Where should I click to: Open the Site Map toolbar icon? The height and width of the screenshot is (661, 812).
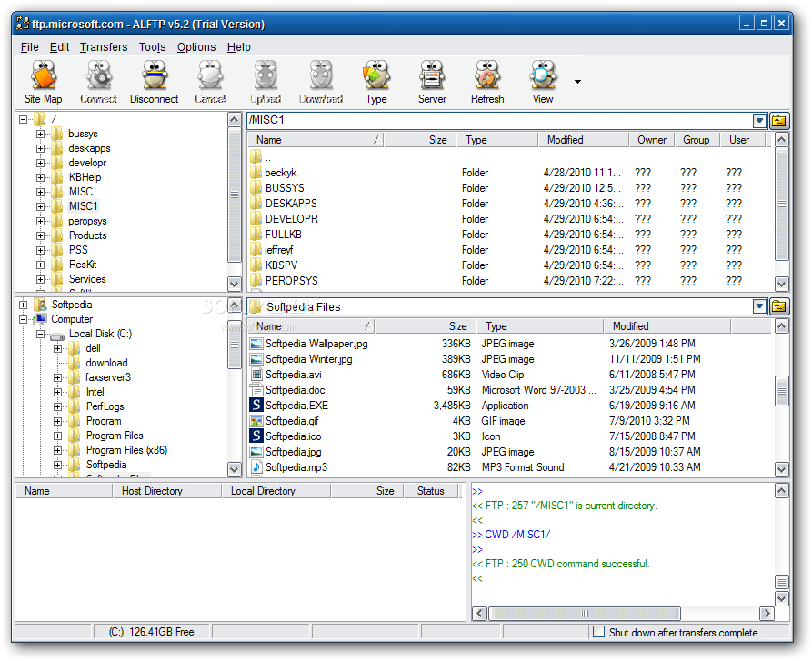tap(43, 82)
